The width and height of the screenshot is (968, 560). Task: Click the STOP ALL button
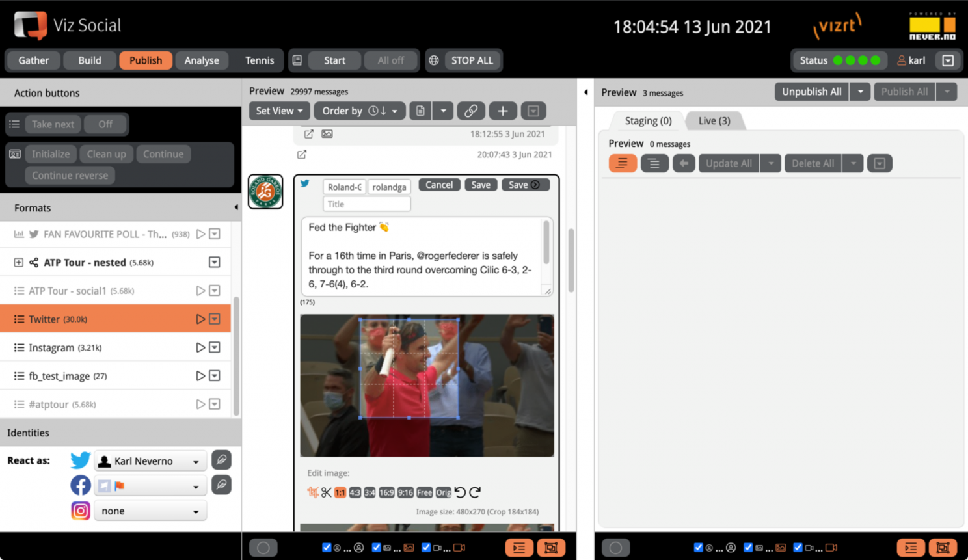[472, 60]
